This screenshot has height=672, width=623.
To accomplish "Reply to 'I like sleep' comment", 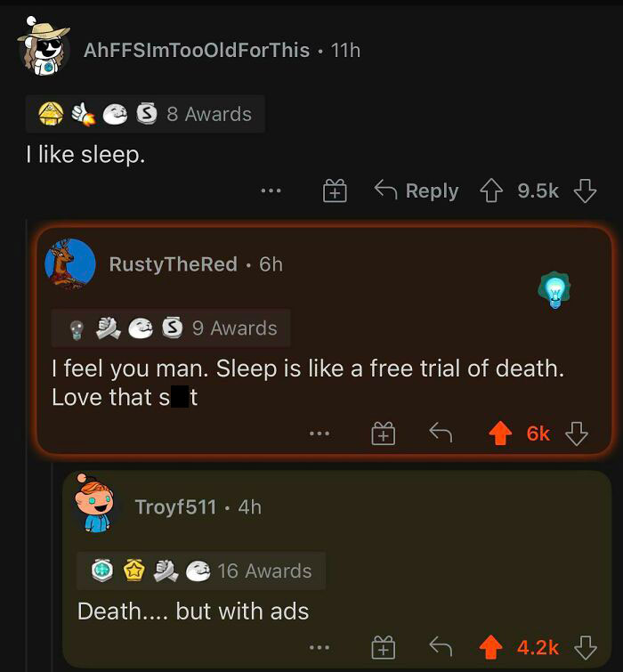I will point(417,190).
